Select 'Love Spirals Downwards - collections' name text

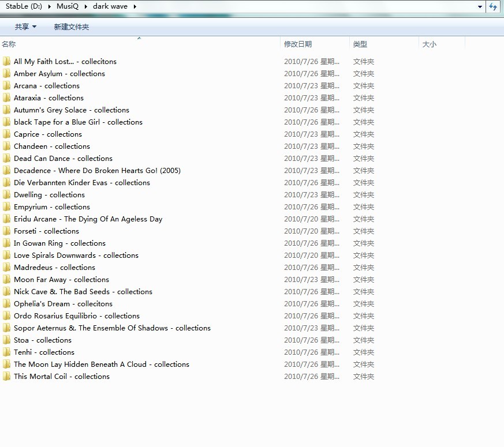click(76, 256)
